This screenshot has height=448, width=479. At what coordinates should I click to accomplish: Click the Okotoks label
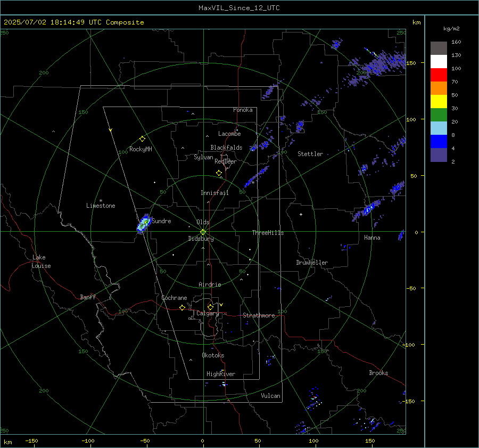pos(213,355)
